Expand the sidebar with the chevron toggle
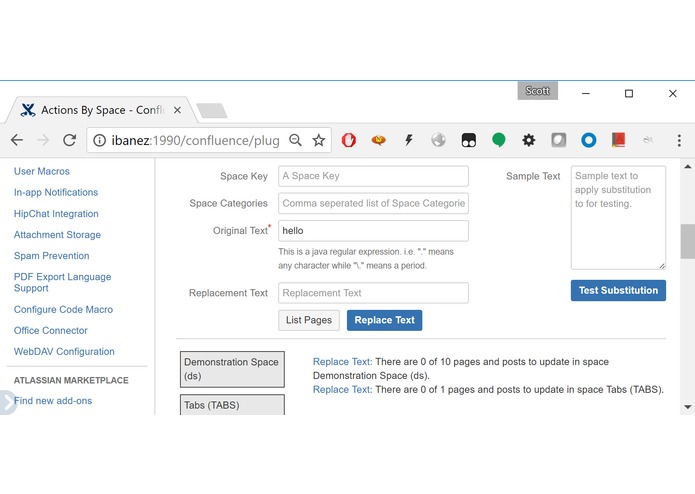 coord(7,402)
